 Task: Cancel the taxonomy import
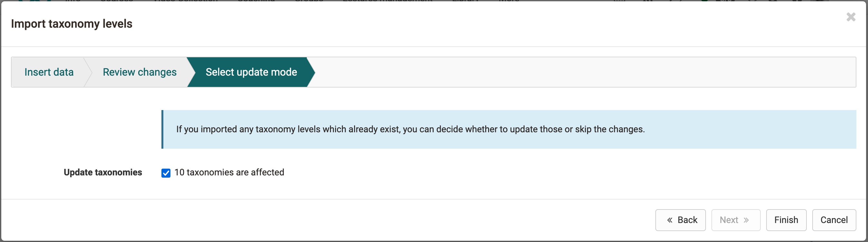coord(834,220)
